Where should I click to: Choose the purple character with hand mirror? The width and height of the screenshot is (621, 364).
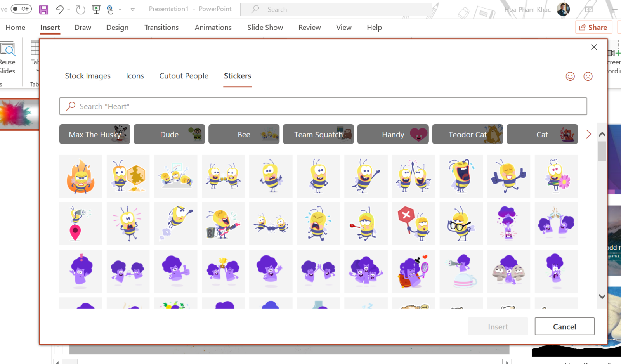tap(413, 271)
